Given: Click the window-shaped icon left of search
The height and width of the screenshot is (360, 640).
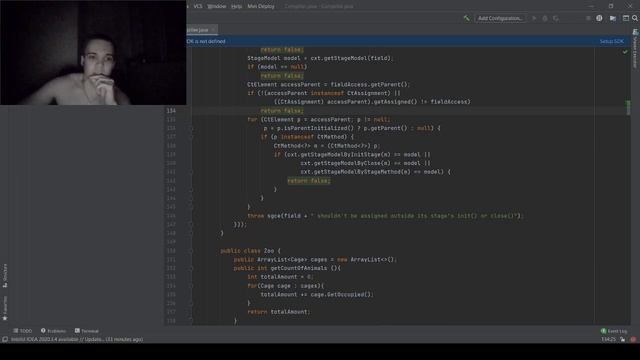Looking at the screenshot, I should [626, 18].
